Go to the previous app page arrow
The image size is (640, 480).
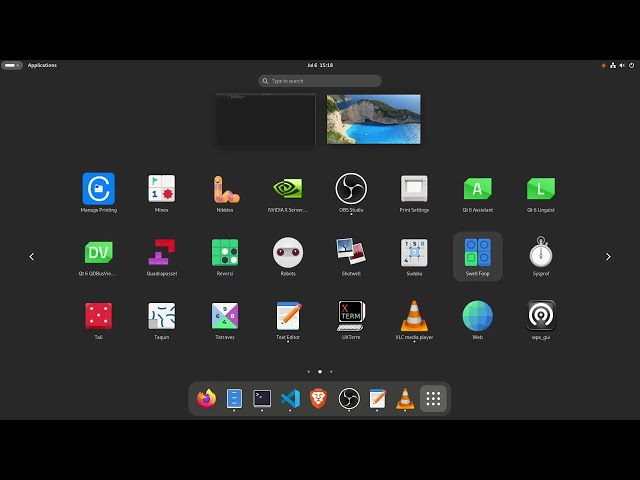coord(31,256)
